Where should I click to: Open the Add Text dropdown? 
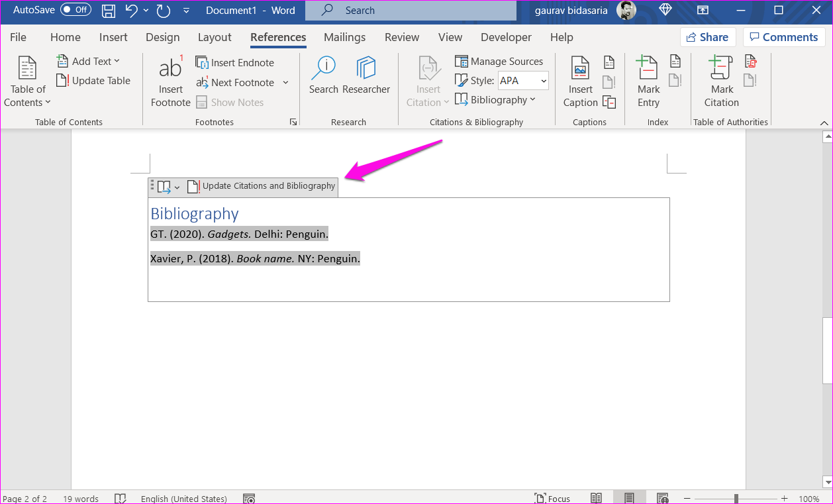(88, 62)
